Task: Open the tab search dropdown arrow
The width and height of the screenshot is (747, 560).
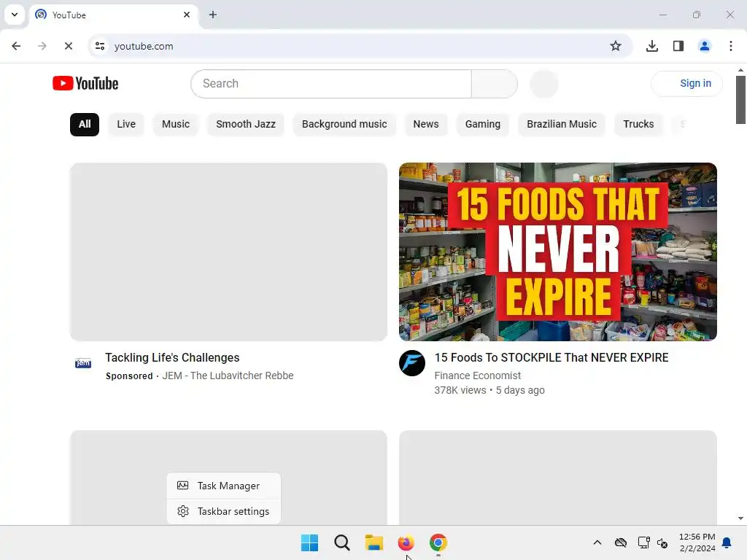Action: 15,15
